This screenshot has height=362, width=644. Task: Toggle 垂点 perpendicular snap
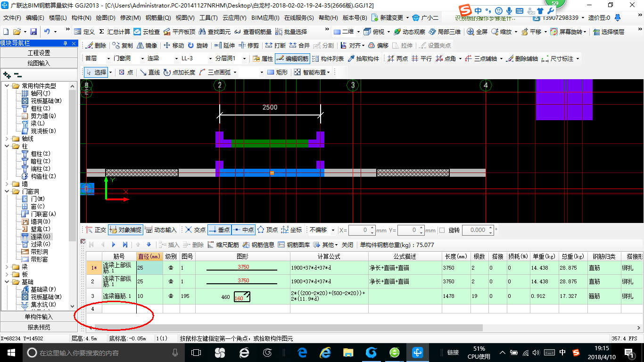[x=219, y=230]
